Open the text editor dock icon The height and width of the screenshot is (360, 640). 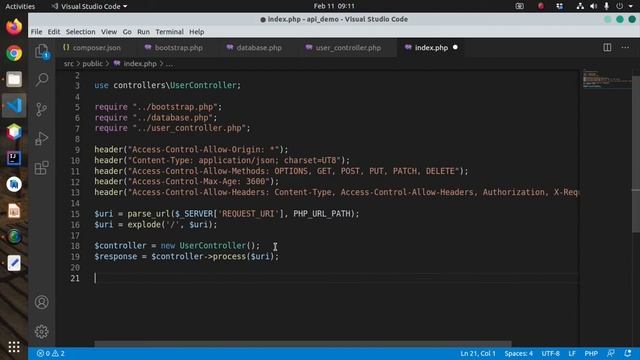[14, 263]
